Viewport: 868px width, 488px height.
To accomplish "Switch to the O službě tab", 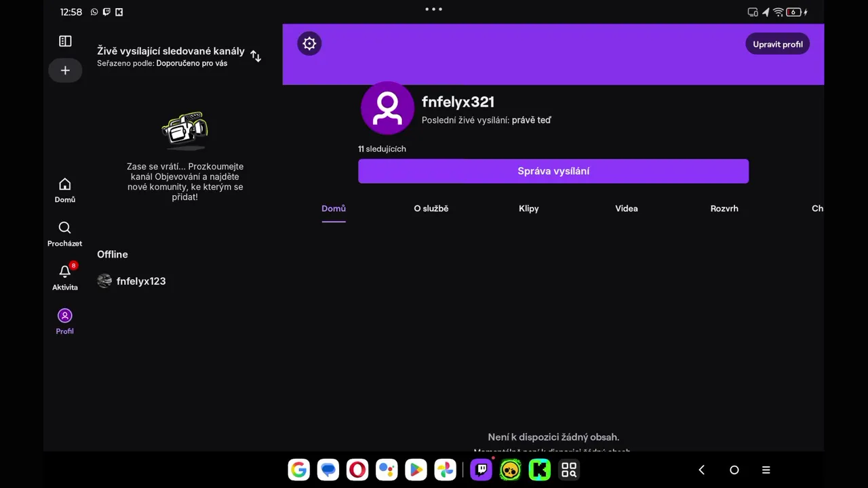I will click(x=431, y=209).
